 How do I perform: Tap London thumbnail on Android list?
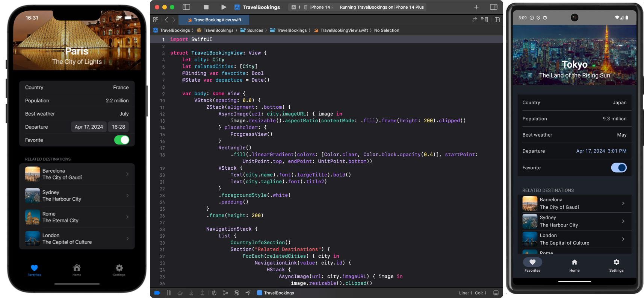pos(530,239)
